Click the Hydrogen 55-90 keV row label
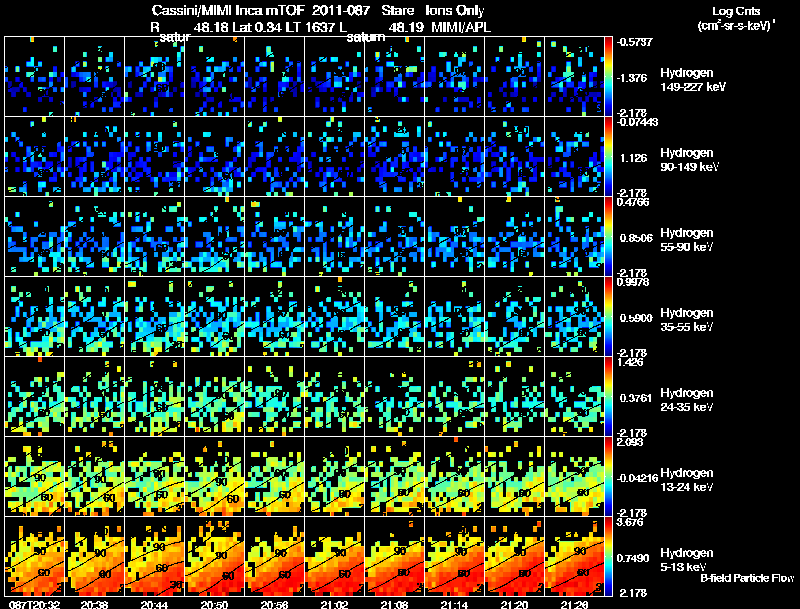Viewport: 800px width, 609px height. click(687, 240)
